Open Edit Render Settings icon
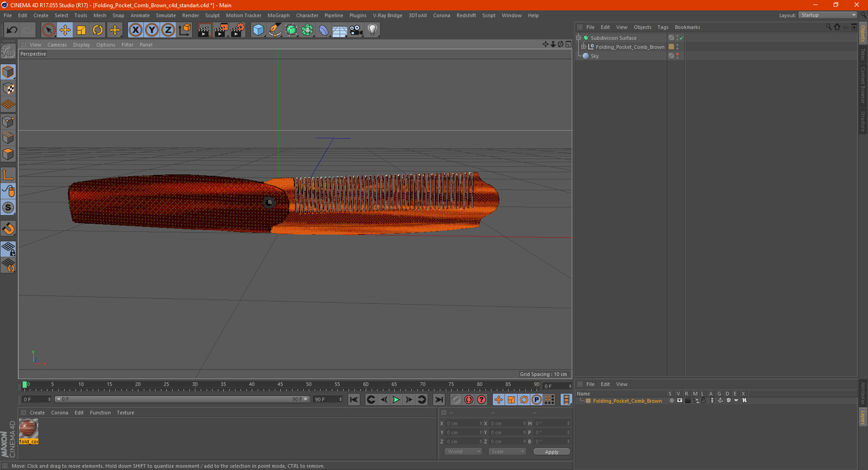Viewport: 868px width, 470px height. tap(238, 30)
